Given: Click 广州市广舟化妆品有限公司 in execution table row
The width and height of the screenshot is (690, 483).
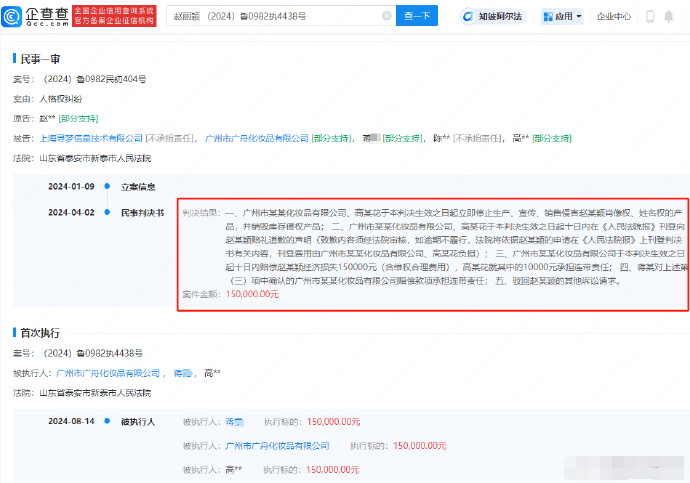Looking at the screenshot, I should 278,446.
